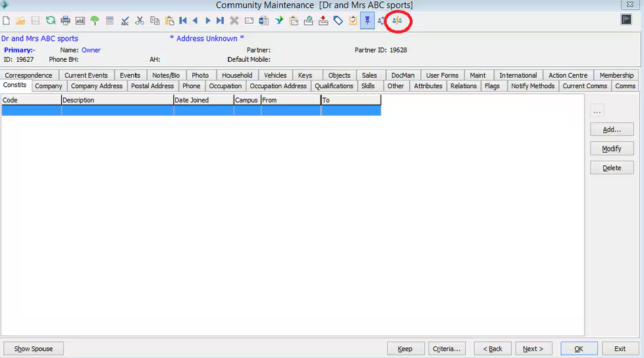
Task: Open the Criteria... button
Action: pyautogui.click(x=447, y=349)
